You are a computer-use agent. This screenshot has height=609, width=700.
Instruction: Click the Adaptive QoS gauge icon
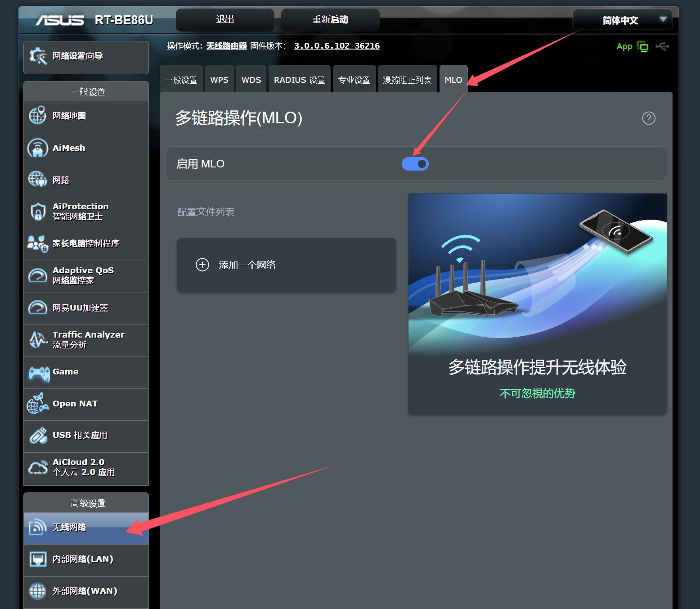(37, 275)
